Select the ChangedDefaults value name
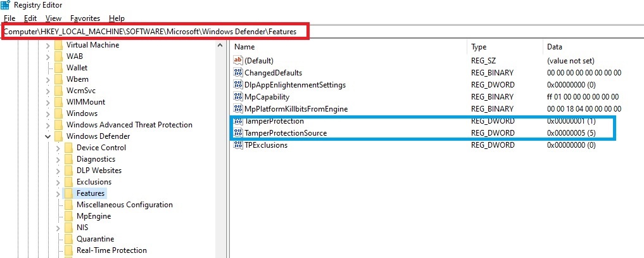Image resolution: width=644 pixels, height=258 pixels. coord(273,73)
